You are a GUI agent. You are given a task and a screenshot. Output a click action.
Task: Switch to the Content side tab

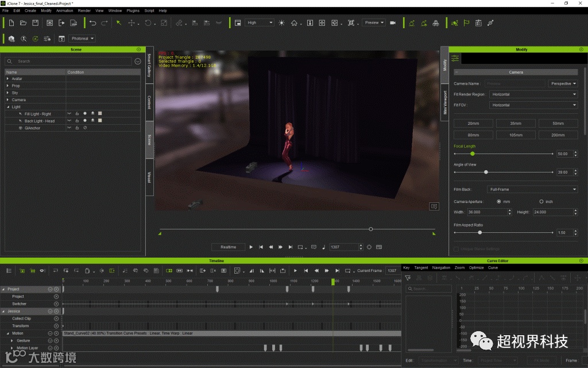coord(149,102)
